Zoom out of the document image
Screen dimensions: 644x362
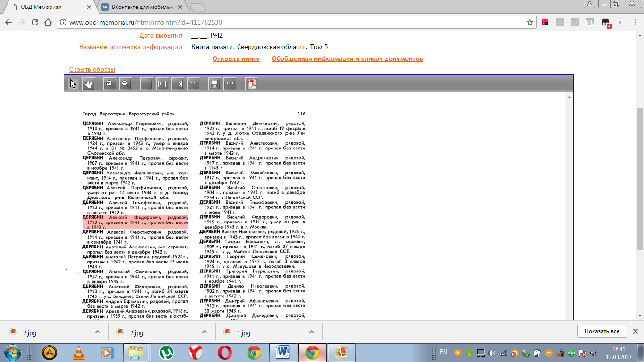click(125, 84)
